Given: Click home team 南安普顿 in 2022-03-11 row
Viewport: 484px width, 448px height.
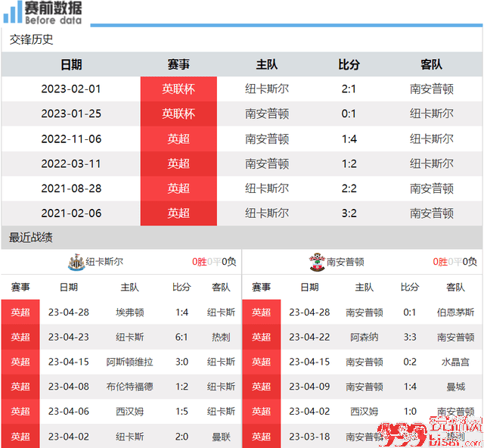Looking at the screenshot, I should (267, 163).
